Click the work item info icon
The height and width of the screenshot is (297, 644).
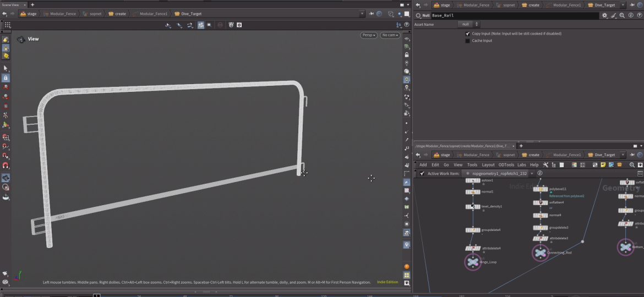pos(539,173)
